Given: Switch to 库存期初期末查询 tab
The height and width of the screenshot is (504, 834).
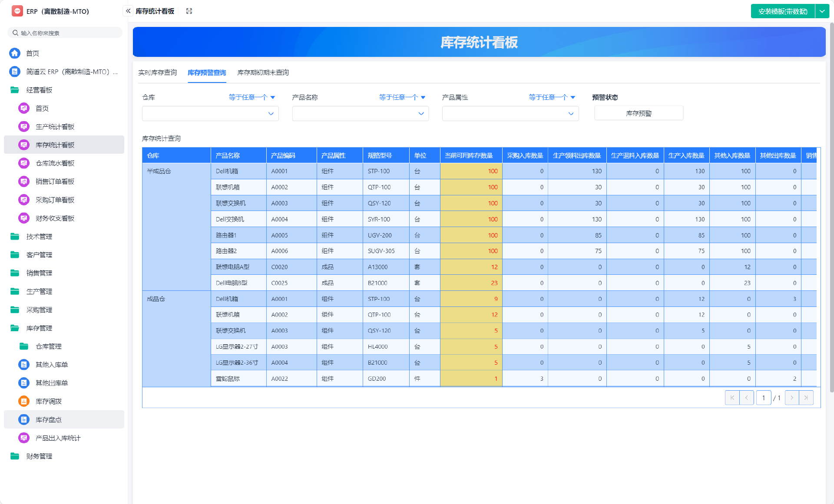Looking at the screenshot, I should [x=263, y=72].
